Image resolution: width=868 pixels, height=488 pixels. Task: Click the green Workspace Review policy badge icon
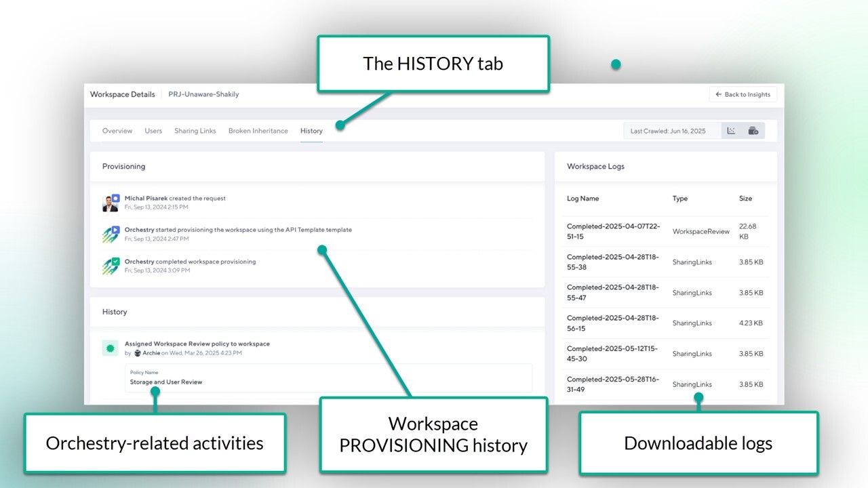coord(111,348)
